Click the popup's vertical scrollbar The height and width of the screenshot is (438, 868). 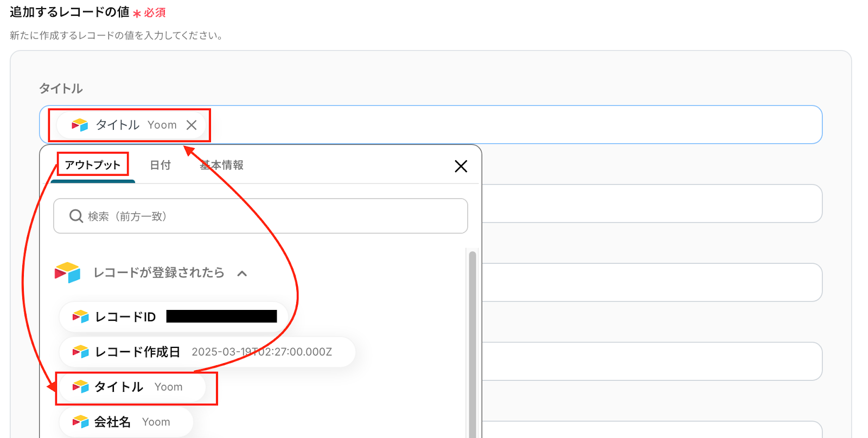tap(473, 344)
